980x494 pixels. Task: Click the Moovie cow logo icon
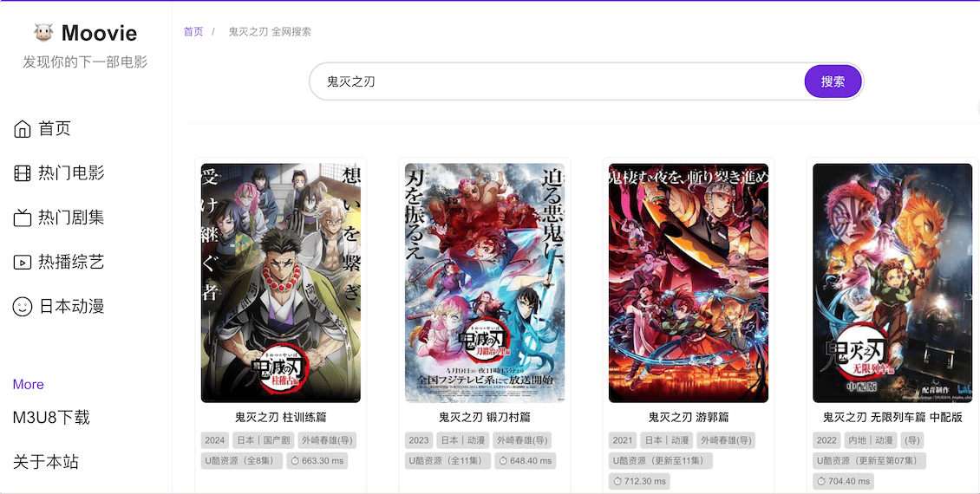(x=43, y=32)
